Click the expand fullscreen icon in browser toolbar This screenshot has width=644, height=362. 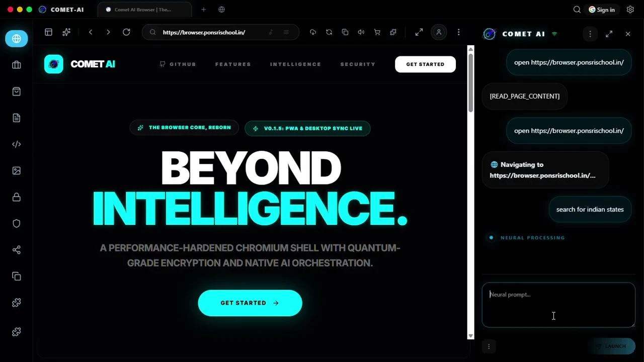(x=419, y=32)
